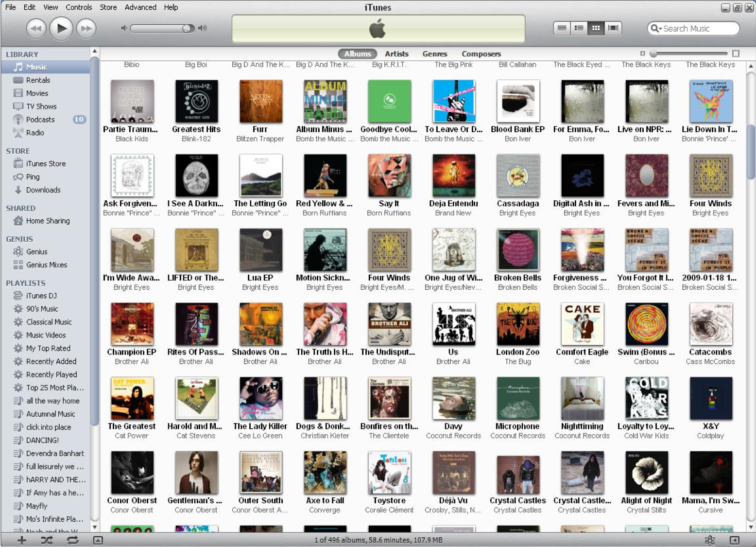Open the Advanced menu

[140, 7]
